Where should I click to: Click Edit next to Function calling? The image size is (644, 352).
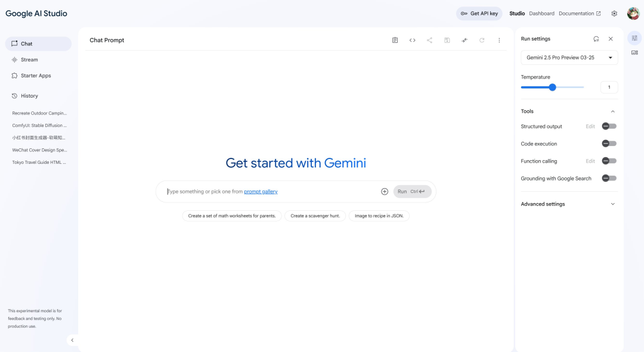click(x=590, y=161)
